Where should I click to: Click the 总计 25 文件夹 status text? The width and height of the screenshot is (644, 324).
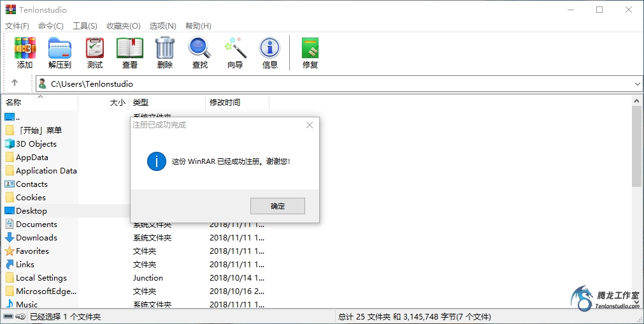[x=415, y=316]
